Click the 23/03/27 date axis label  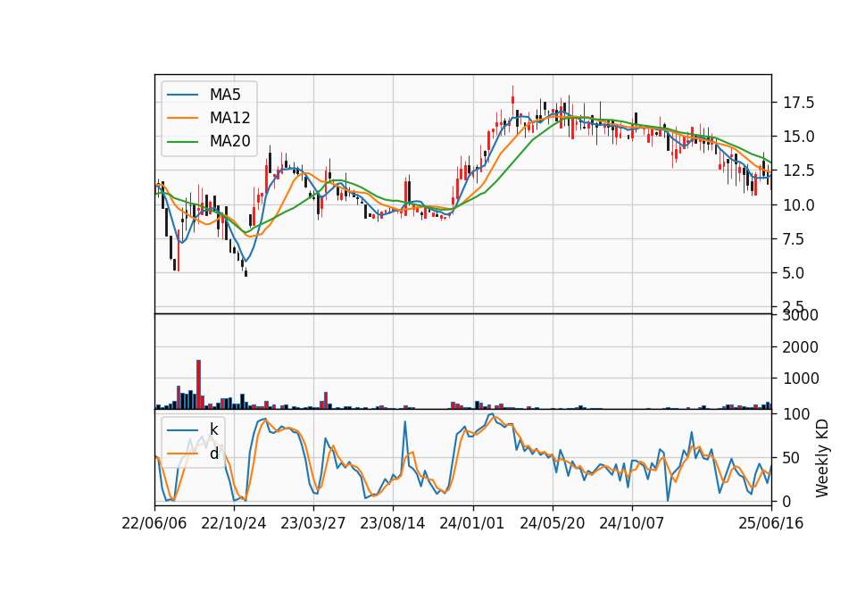click(313, 523)
